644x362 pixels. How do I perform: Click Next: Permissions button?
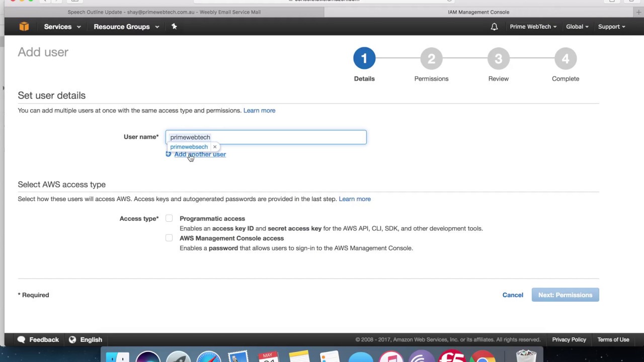pyautogui.click(x=565, y=295)
